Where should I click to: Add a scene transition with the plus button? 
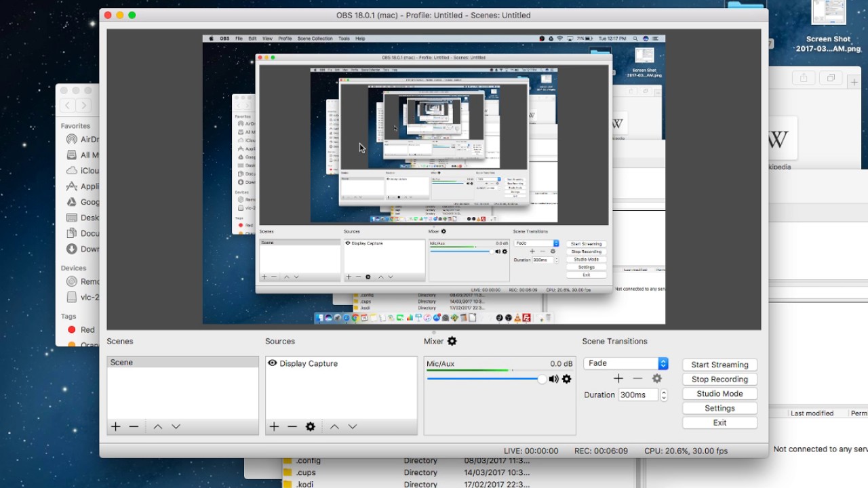pyautogui.click(x=618, y=379)
